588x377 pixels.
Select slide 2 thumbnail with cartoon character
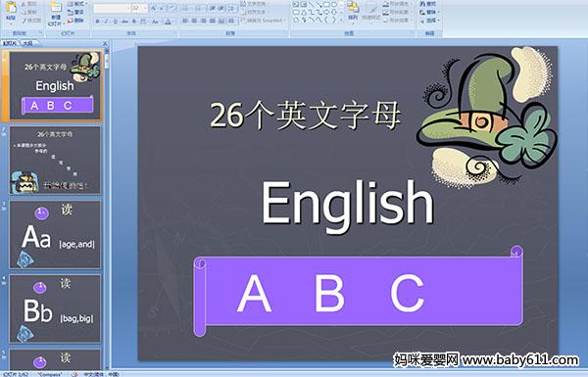pos(55,160)
